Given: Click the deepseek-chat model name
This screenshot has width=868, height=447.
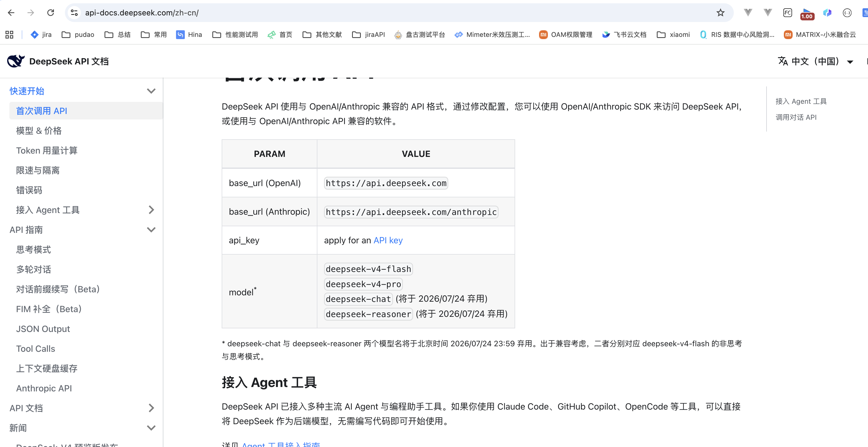Looking at the screenshot, I should (358, 299).
